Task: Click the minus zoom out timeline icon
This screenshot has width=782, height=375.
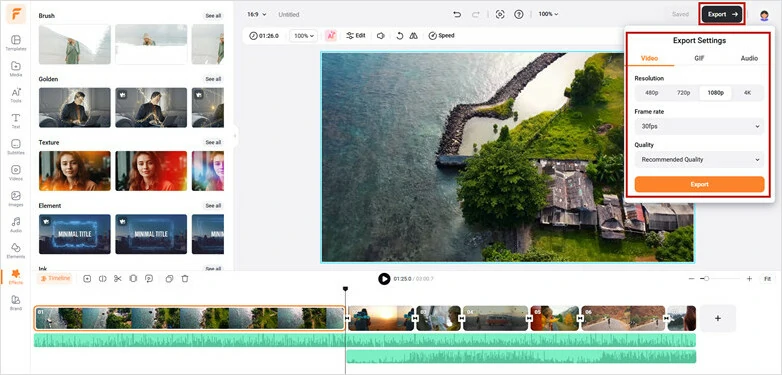Action: 691,279
